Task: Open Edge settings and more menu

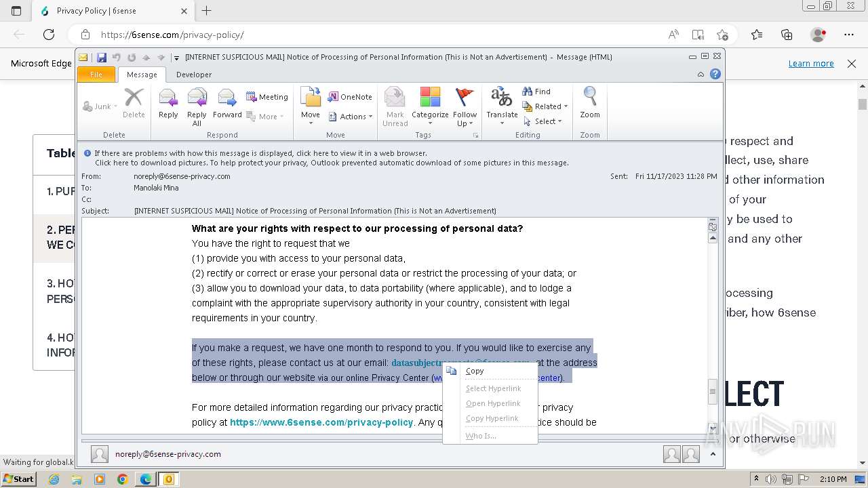Action: coord(849,35)
